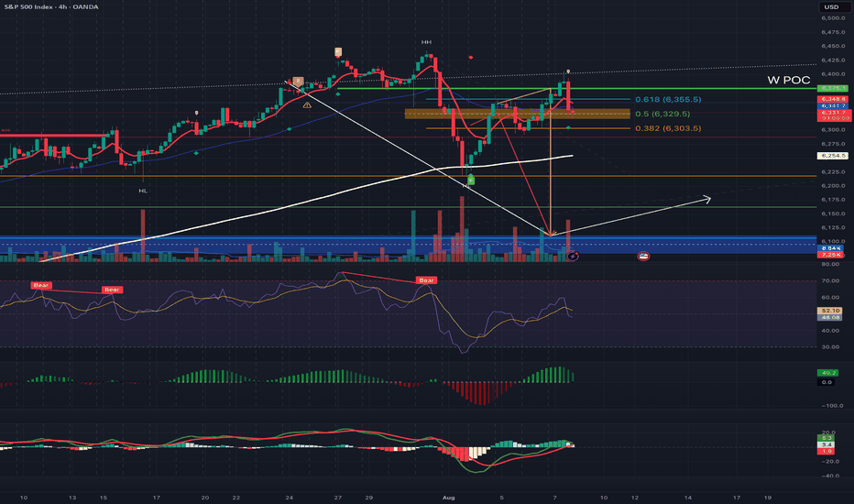Viewport: 854px width, 504px height.
Task: Open the US flag economic event icon
Action: pos(643,256)
